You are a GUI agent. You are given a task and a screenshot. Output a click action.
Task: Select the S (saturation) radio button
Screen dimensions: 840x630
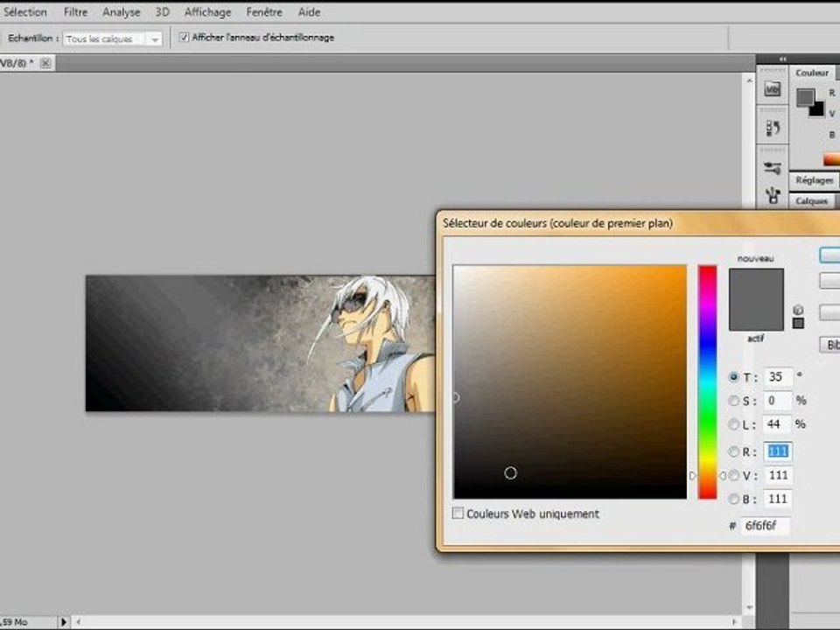click(734, 401)
